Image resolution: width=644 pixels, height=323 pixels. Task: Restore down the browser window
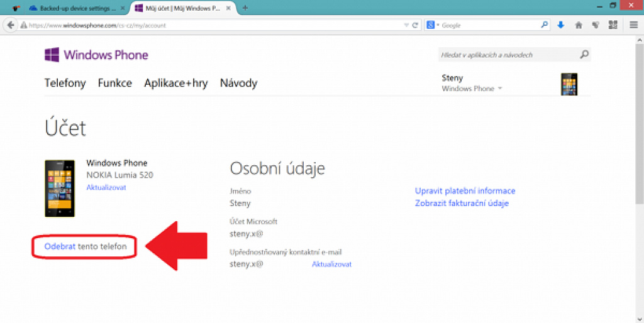tap(613, 5)
